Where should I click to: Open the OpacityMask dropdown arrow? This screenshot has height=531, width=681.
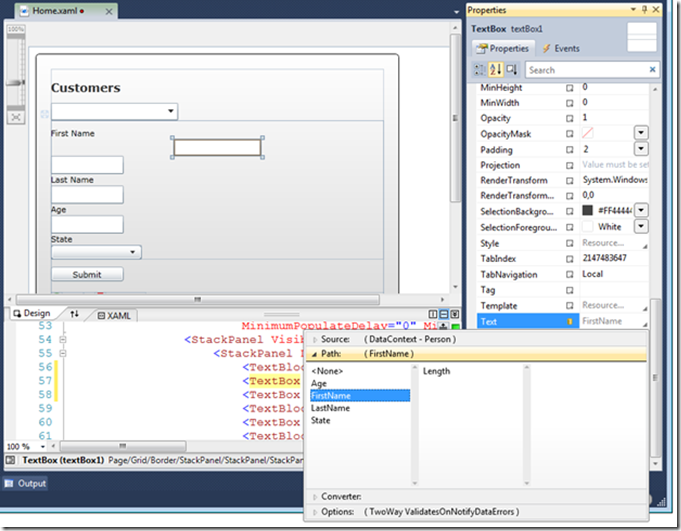coord(641,133)
